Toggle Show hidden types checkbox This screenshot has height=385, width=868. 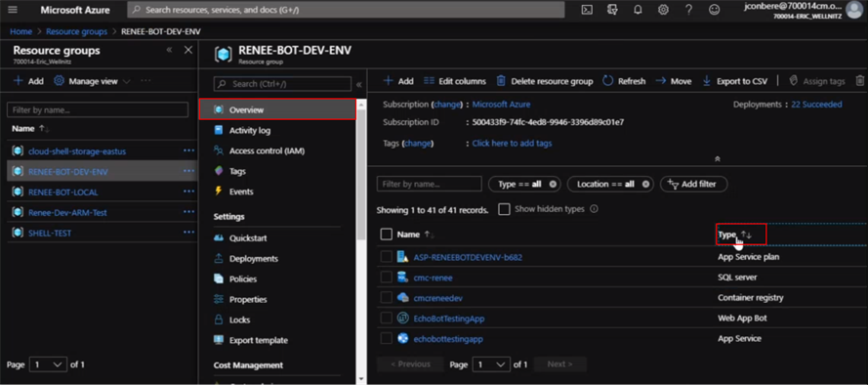(x=504, y=209)
